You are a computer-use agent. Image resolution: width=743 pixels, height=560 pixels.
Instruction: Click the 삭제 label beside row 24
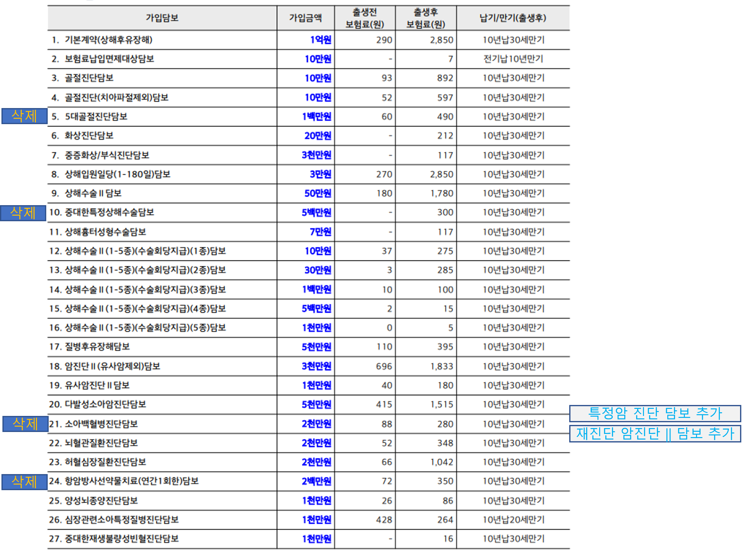[x=24, y=482]
